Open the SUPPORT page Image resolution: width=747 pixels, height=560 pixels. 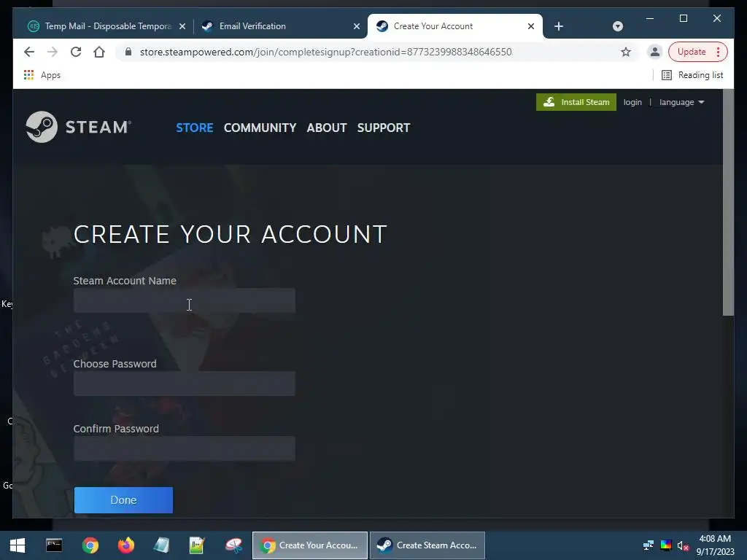pos(384,128)
